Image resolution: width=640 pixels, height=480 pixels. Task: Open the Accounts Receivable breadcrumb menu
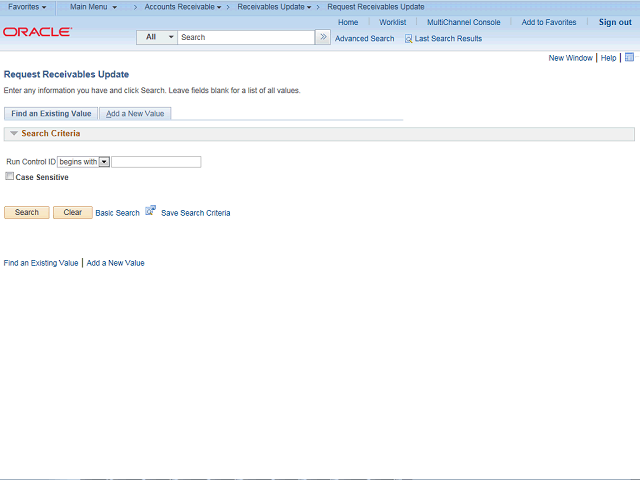pyautogui.click(x=183, y=7)
